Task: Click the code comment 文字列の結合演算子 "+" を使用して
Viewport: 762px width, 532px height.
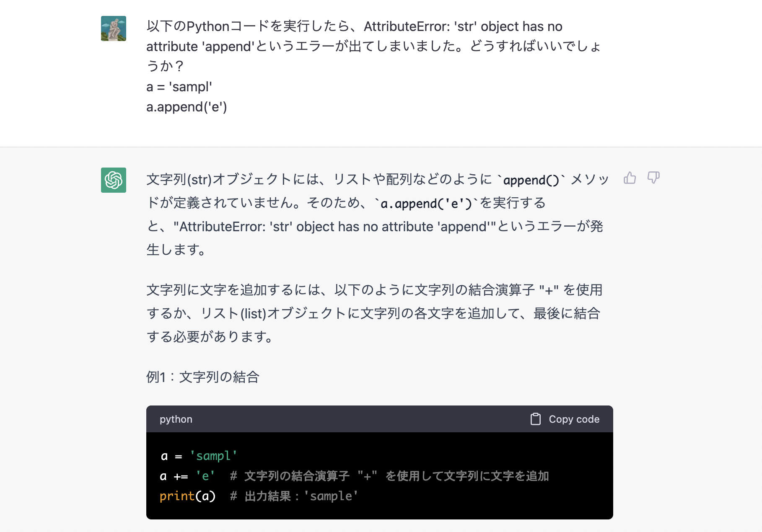Action: click(x=390, y=476)
